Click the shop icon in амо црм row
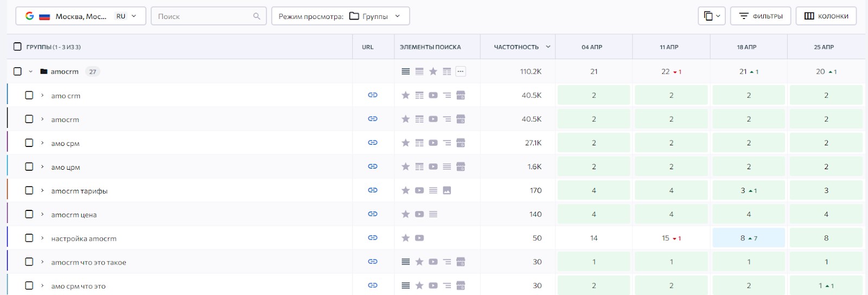Viewport: 868px width, 295px height. [x=461, y=166]
